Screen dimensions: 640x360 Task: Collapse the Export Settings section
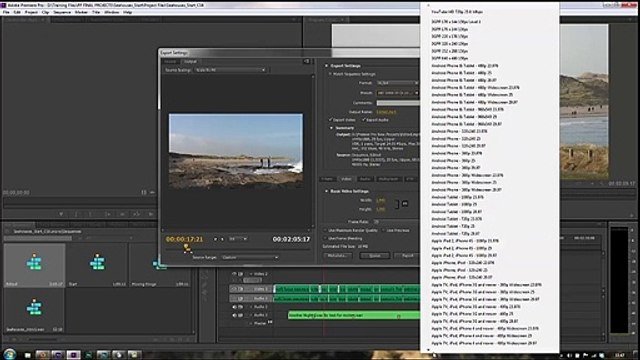click(327, 66)
